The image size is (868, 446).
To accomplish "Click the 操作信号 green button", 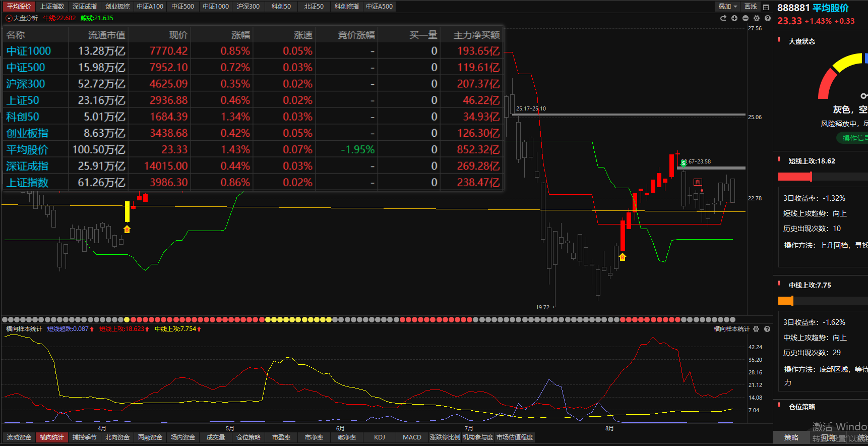I will pos(852,138).
